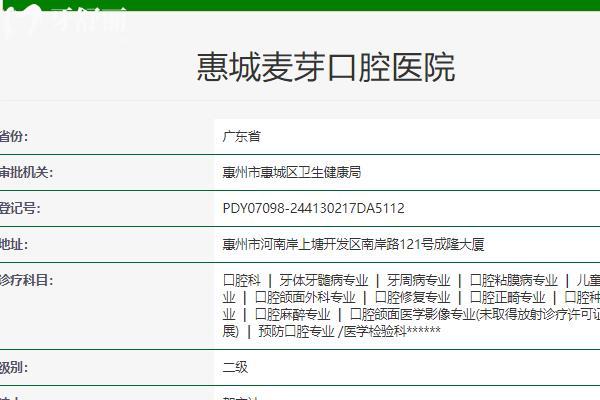Click the hospital title 惠城麦芽口腔医院
This screenshot has width=600, height=400.
(326, 67)
